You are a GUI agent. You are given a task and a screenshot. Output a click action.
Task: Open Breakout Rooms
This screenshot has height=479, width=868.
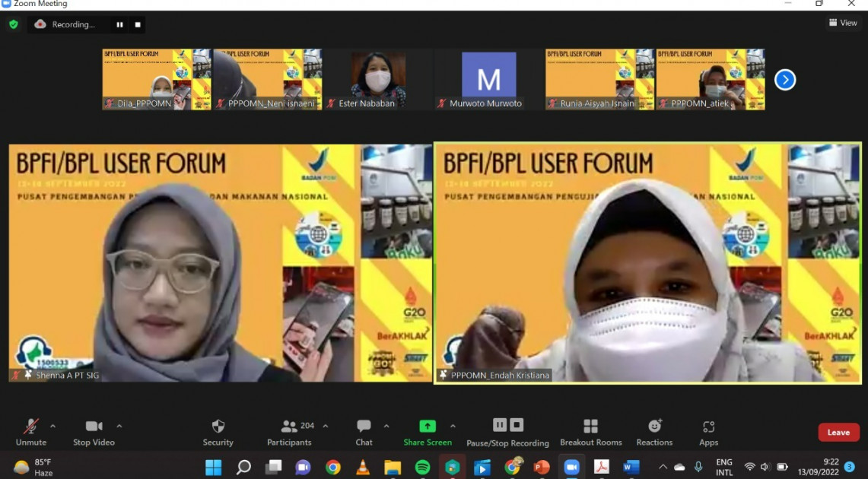(x=590, y=427)
